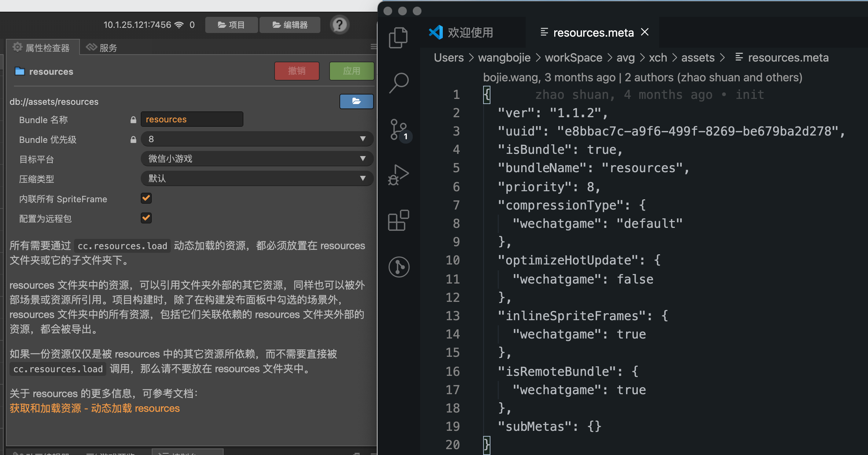The height and width of the screenshot is (455, 868).
Task: Open the VS Code Explorer view
Action: 398,37
